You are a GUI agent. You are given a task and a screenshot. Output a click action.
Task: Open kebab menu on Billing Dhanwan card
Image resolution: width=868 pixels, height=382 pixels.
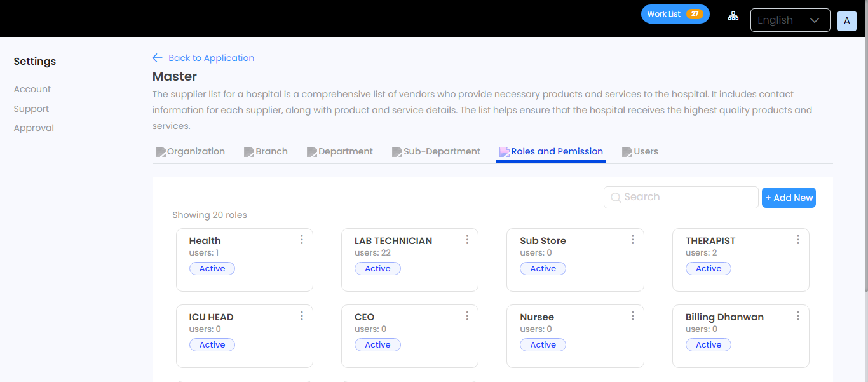click(798, 316)
